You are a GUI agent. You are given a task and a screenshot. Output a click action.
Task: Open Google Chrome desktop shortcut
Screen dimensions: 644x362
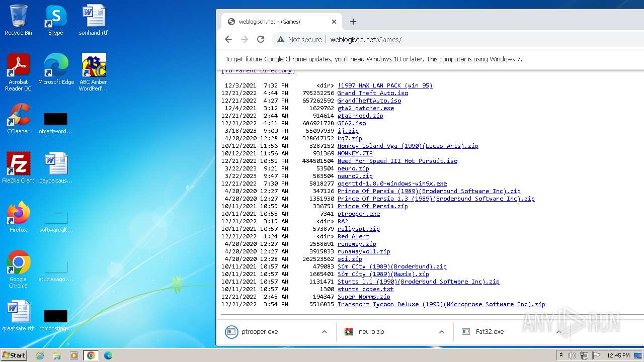(18, 269)
